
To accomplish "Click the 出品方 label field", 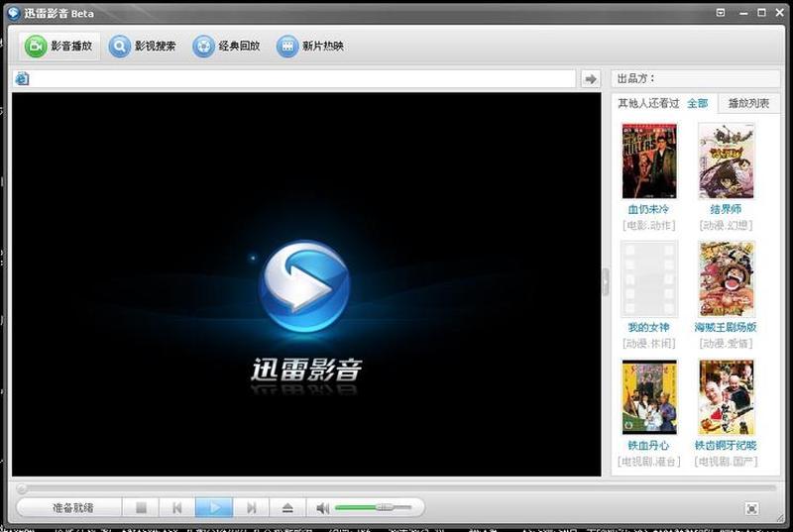I will pos(696,79).
